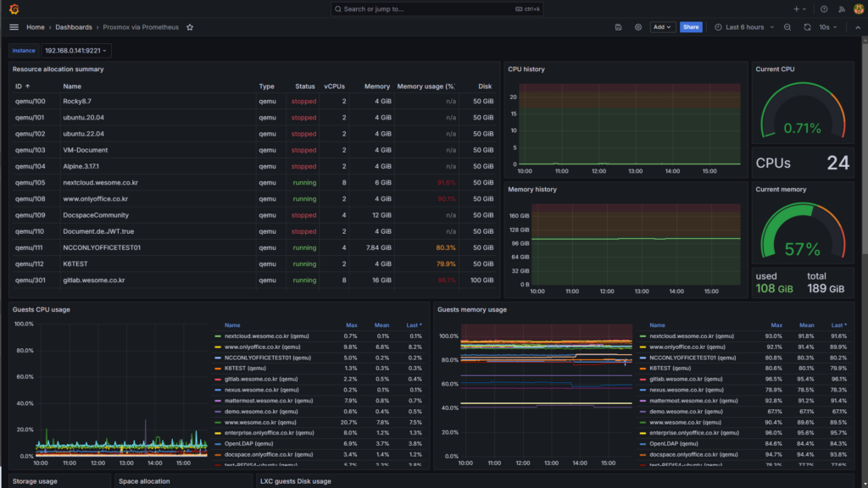The width and height of the screenshot is (868, 488).
Task: Open the Storage usage panel title
Action: pyautogui.click(x=35, y=481)
